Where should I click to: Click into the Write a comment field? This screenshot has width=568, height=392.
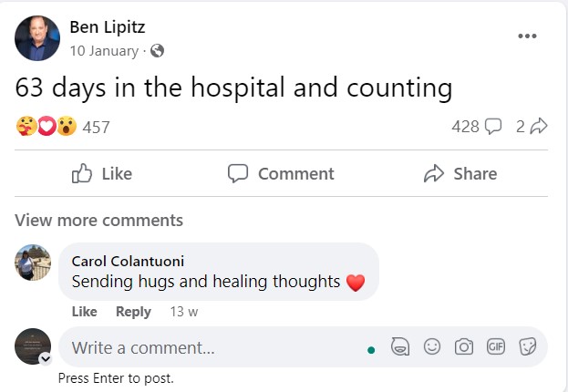coord(210,347)
